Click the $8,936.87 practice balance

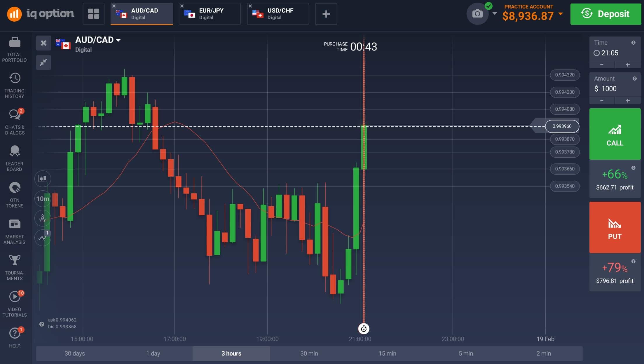point(528,16)
